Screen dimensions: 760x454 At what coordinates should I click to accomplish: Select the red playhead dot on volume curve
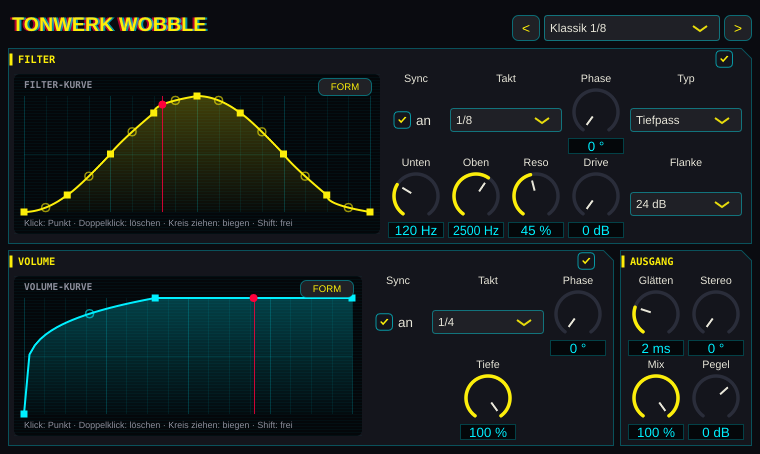[x=253, y=298]
